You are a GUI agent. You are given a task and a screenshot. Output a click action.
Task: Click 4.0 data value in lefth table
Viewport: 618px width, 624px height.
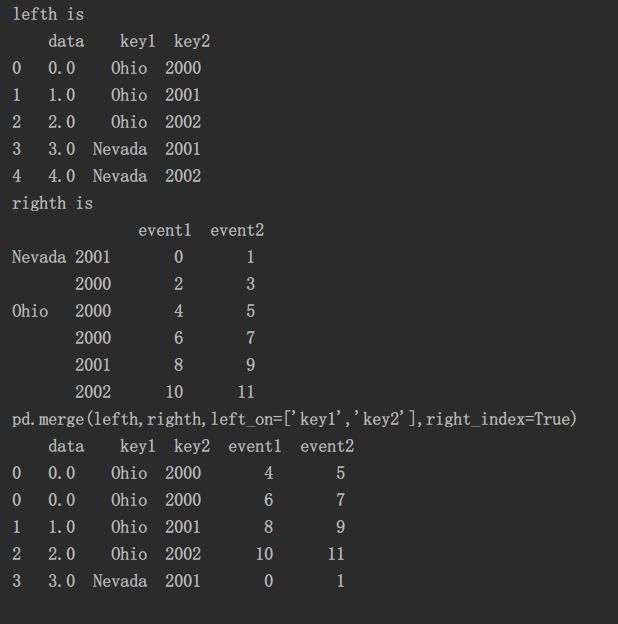click(x=62, y=176)
